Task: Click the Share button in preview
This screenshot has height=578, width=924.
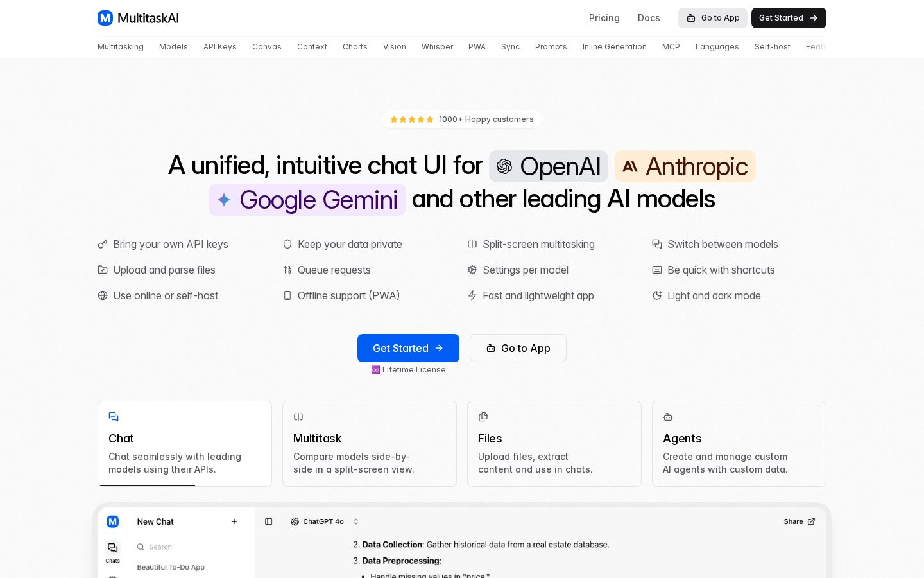Action: (800, 521)
